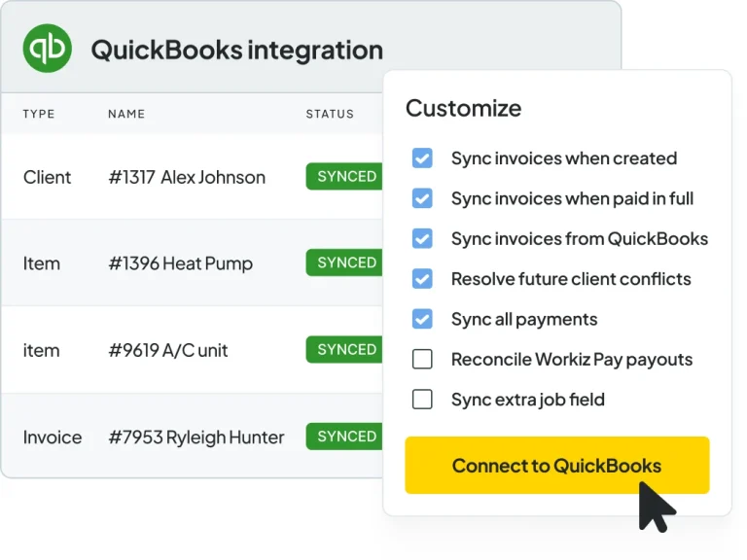Click Sync invoices when created label

(564, 158)
